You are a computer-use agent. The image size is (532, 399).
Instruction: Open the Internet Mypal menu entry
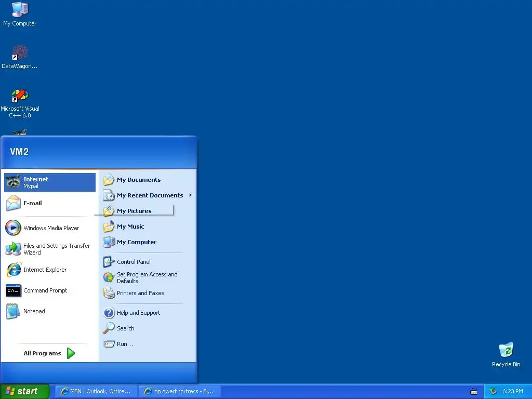click(50, 182)
